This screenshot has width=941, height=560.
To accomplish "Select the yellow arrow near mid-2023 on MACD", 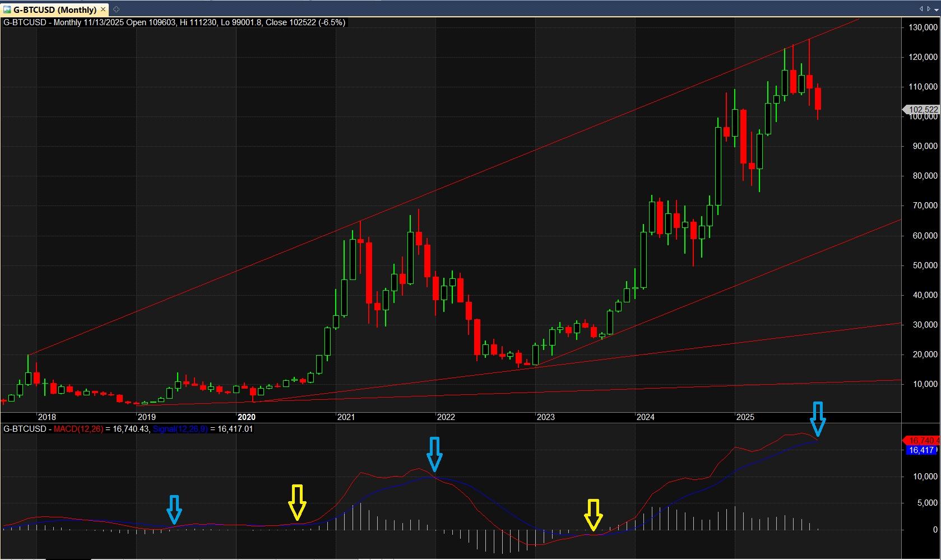I will click(x=593, y=515).
